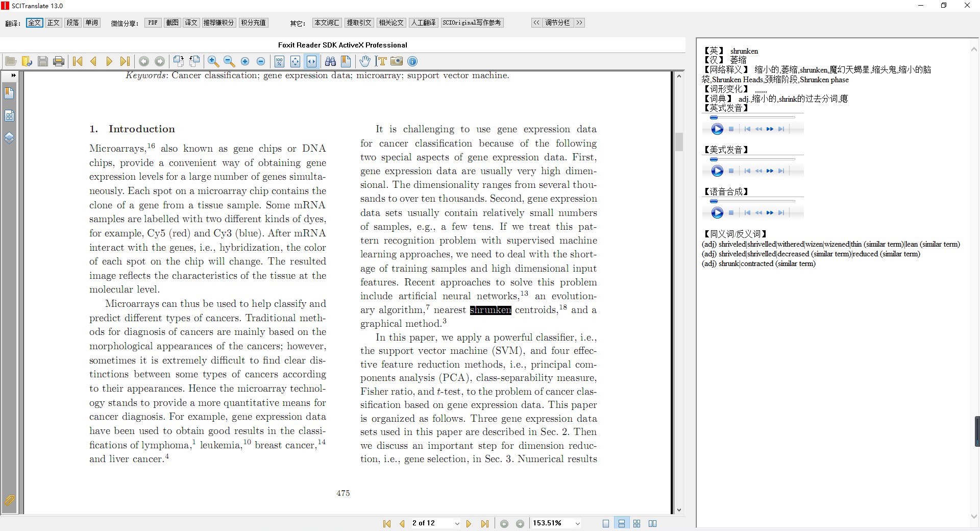980x531 pixels.
Task: Open the Find binoculars tool
Action: click(x=330, y=61)
